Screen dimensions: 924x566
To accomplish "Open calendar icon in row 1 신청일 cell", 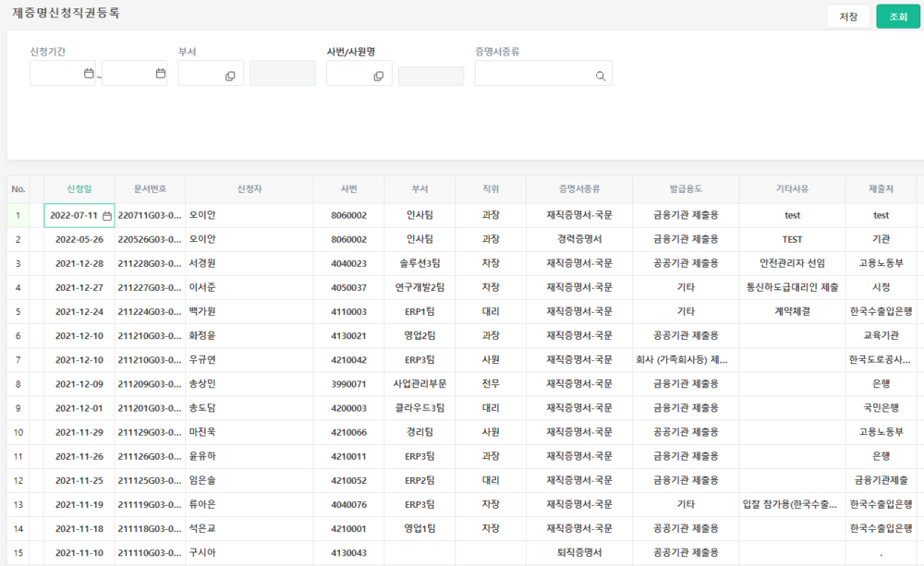I will coord(106,215).
